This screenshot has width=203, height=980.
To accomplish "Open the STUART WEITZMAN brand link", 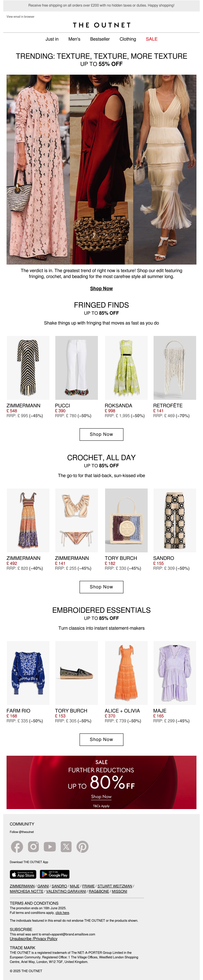I will (115, 886).
